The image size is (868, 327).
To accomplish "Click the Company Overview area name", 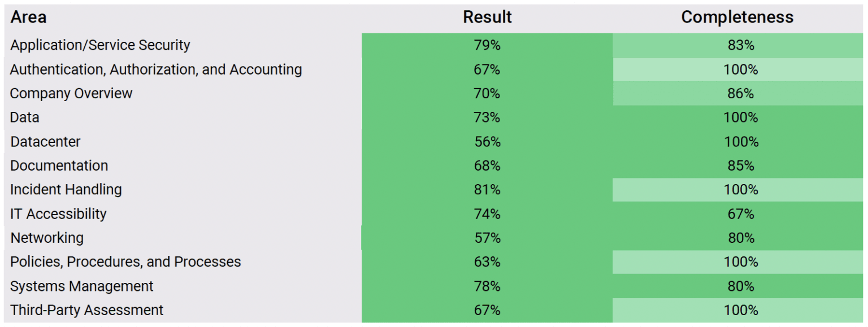I will click(71, 93).
